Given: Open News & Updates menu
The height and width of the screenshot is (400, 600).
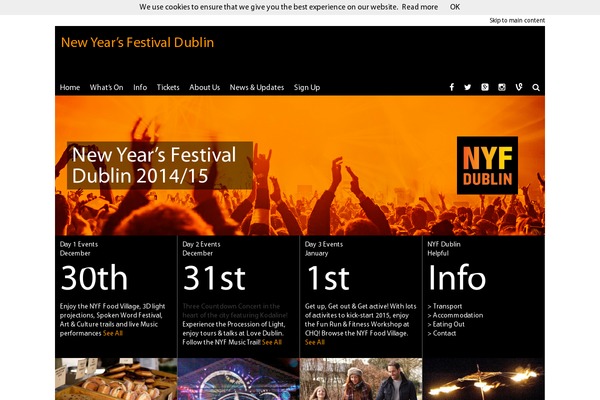Looking at the screenshot, I should 257,87.
